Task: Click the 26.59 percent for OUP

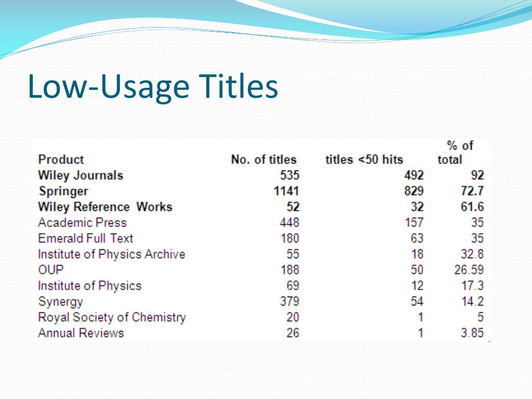Action: click(x=469, y=270)
